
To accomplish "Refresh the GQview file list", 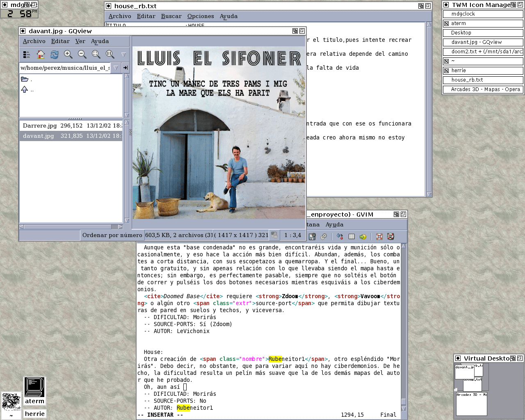I will (55, 54).
